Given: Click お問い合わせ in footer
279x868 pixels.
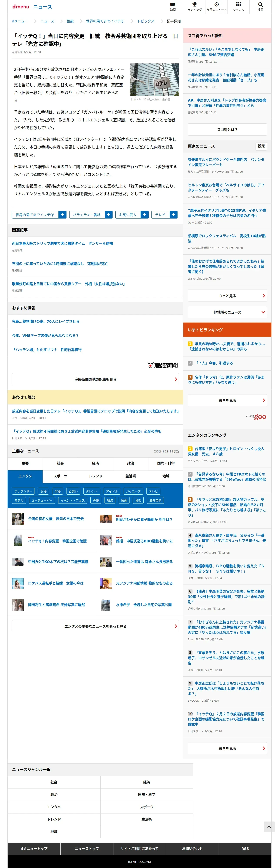Looking at the screenshot, I should click(x=192, y=848).
